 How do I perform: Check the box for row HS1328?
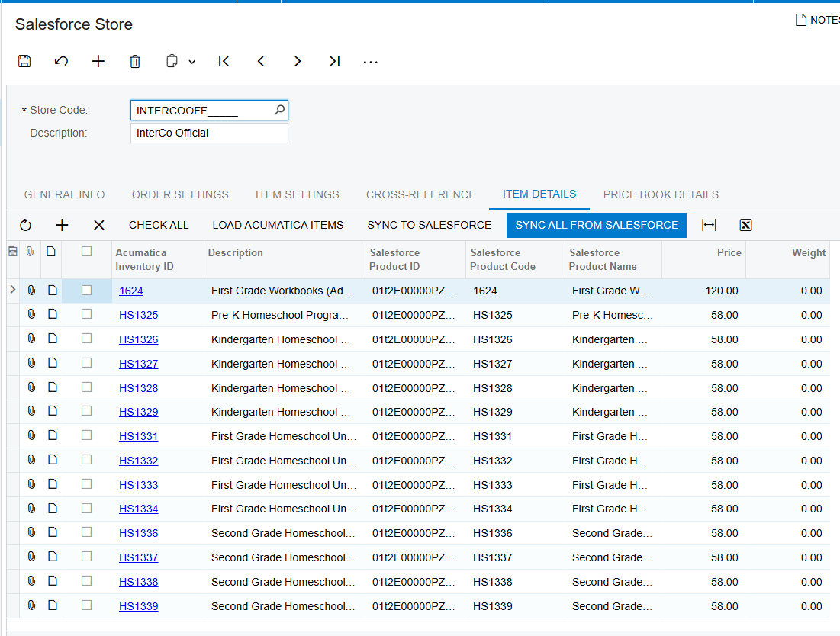(86, 387)
